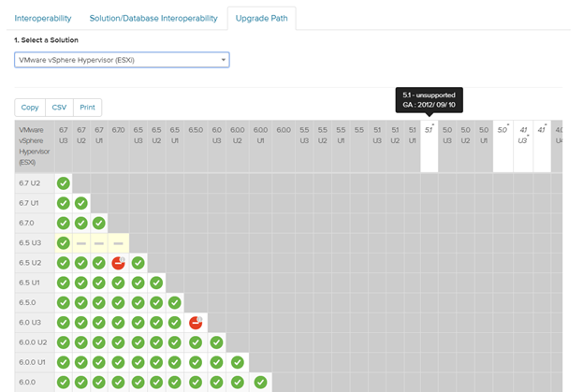
Task: Click 6.0.0 U1 row checkmark under 6.7 U1 column
Action: 99,362
